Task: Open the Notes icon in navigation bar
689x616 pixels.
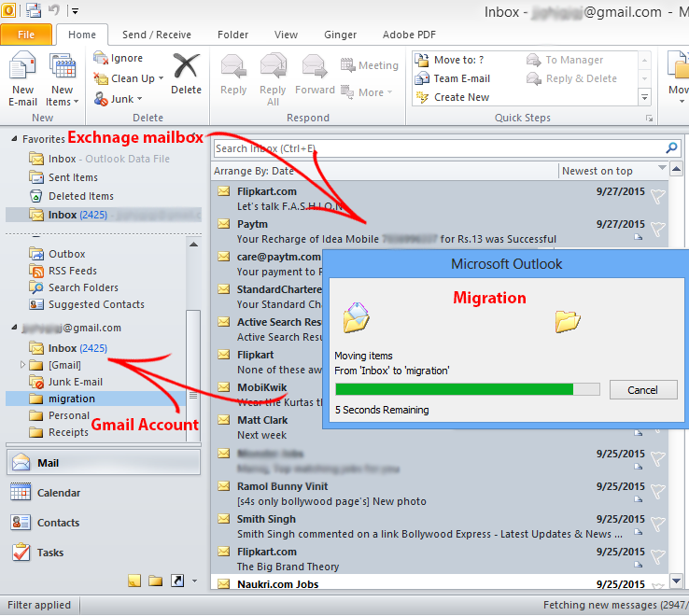Action: click(134, 581)
